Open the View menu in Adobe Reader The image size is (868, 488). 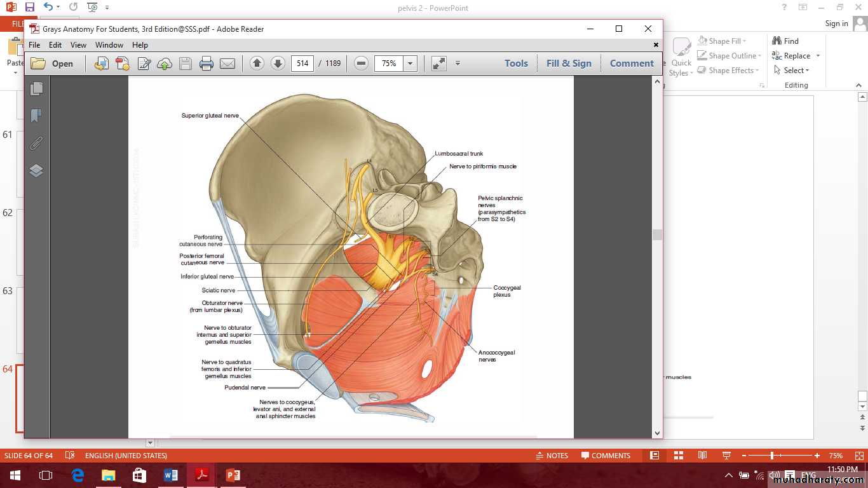pos(78,45)
